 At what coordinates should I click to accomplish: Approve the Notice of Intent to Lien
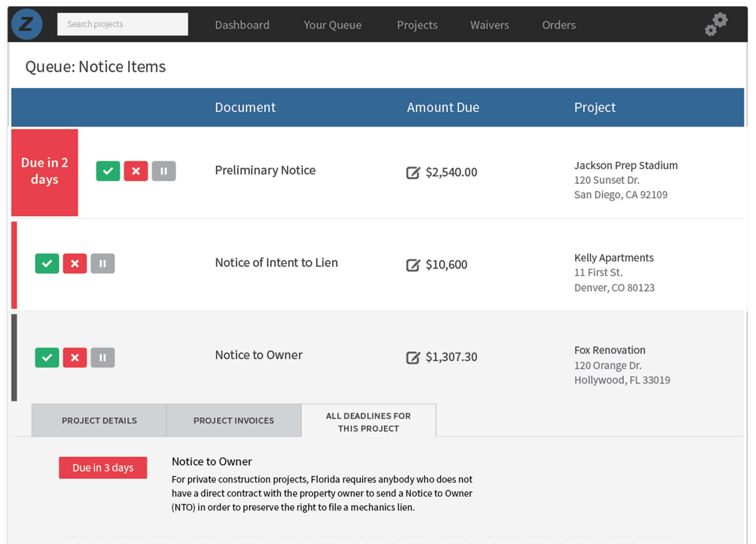click(x=47, y=263)
